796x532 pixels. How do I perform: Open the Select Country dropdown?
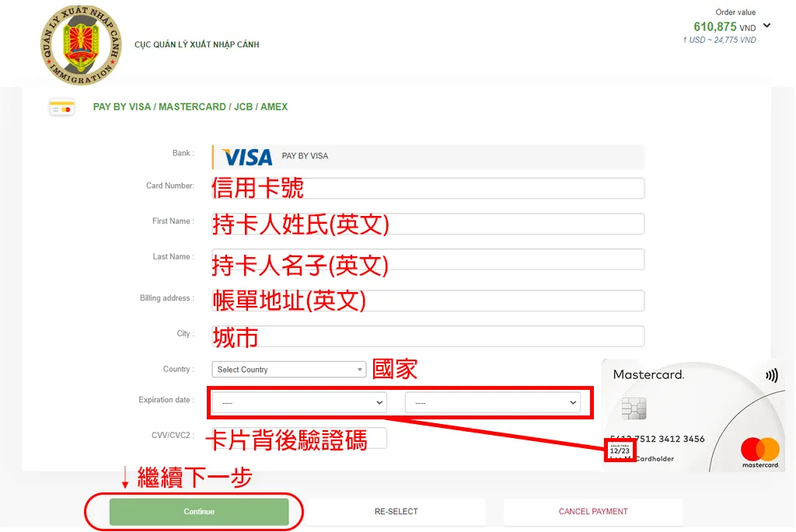288,370
